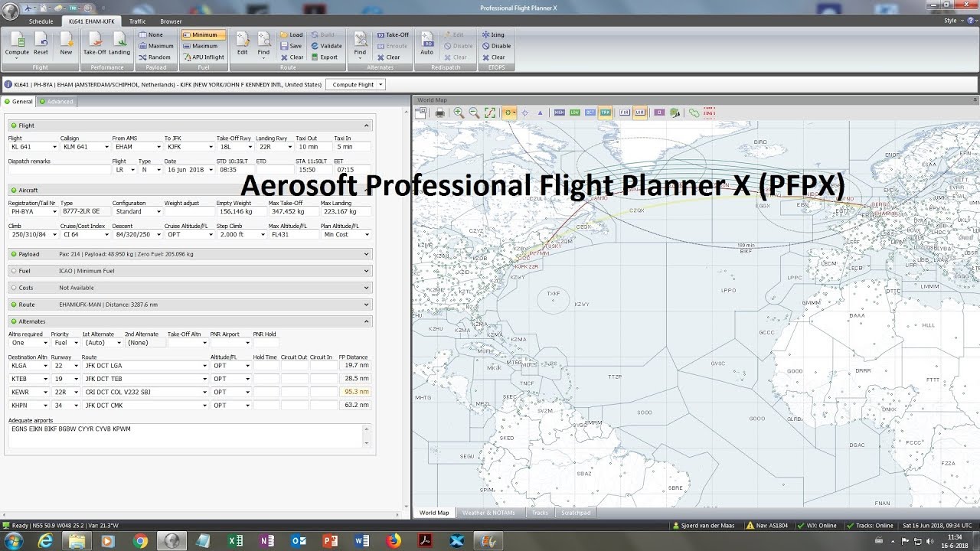Screen dimensions: 980x551
Task: Click the Edit route icon
Action: [242, 44]
